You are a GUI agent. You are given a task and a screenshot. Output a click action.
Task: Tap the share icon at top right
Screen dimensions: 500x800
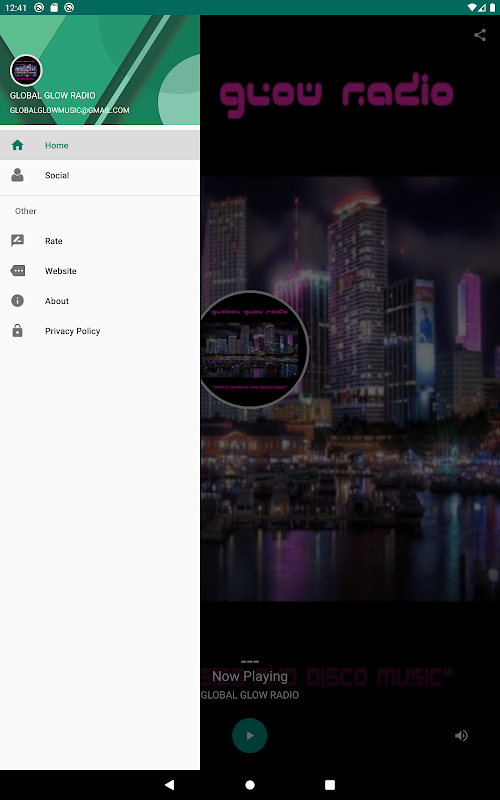pyautogui.click(x=480, y=35)
